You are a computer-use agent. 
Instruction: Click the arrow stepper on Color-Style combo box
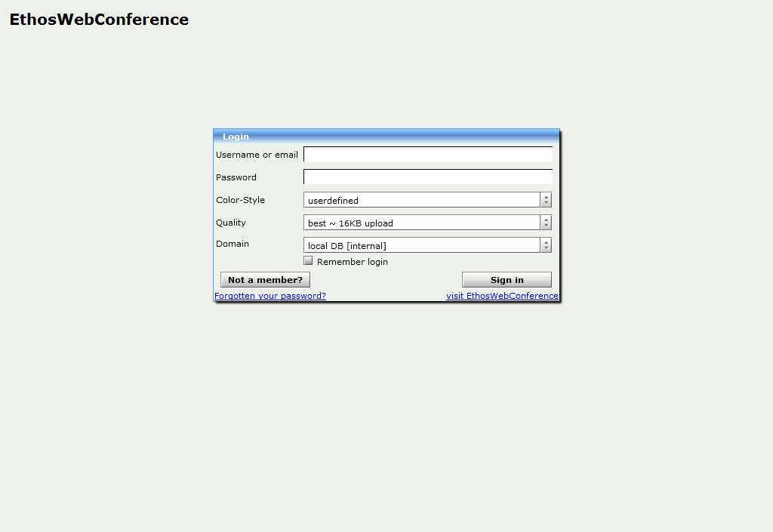546,201
